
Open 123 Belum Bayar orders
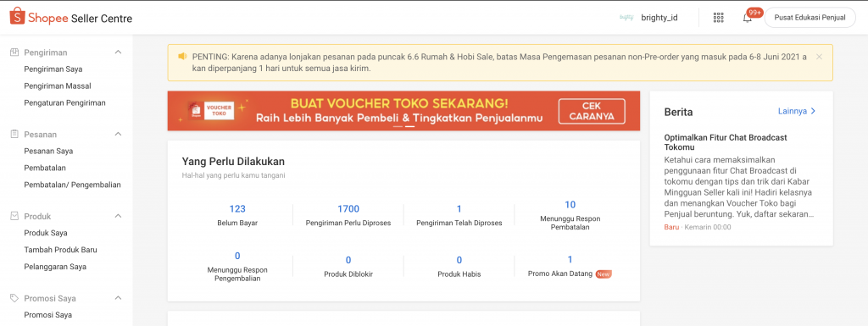(x=237, y=215)
